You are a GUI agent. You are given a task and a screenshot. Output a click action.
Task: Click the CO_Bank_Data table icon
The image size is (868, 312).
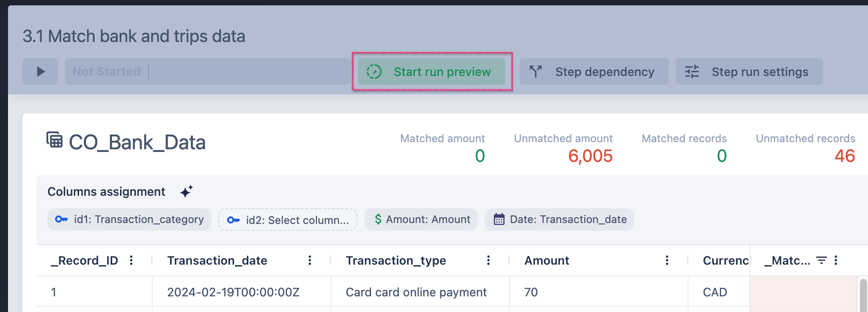point(54,140)
